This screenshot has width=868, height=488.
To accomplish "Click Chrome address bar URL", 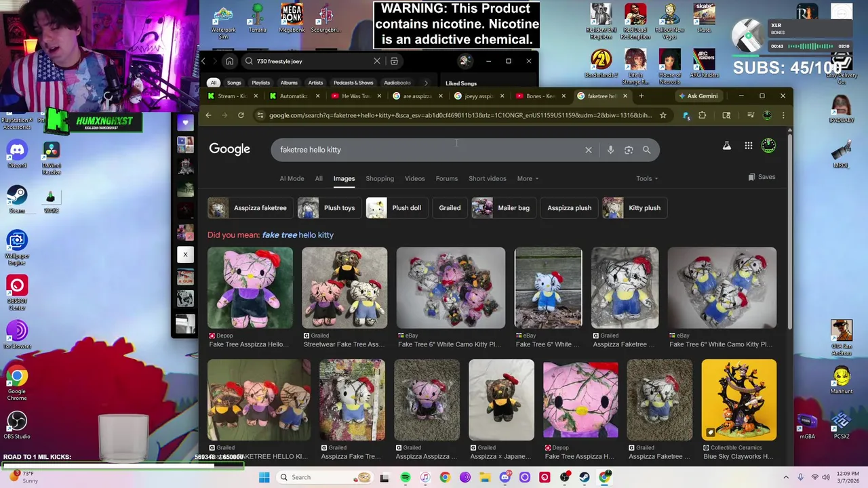I will 460,115.
